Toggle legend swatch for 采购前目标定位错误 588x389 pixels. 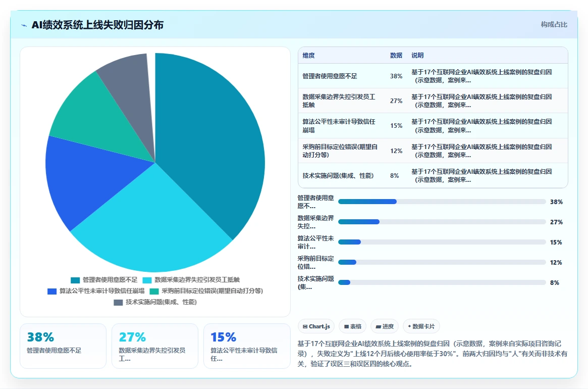[x=154, y=291]
